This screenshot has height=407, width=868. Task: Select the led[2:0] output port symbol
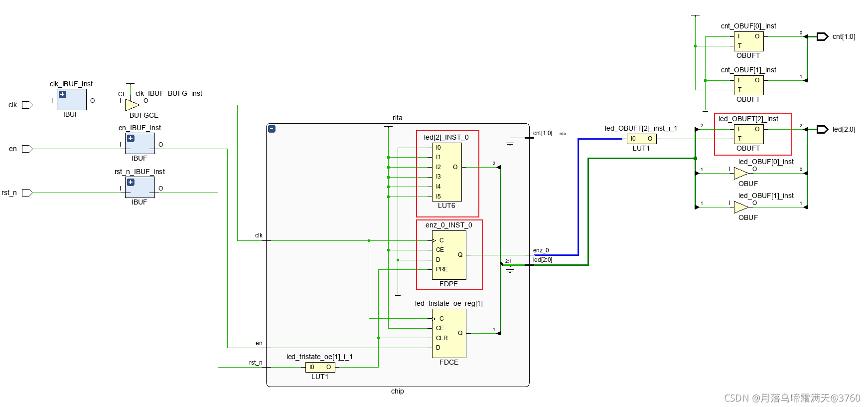pos(823,129)
